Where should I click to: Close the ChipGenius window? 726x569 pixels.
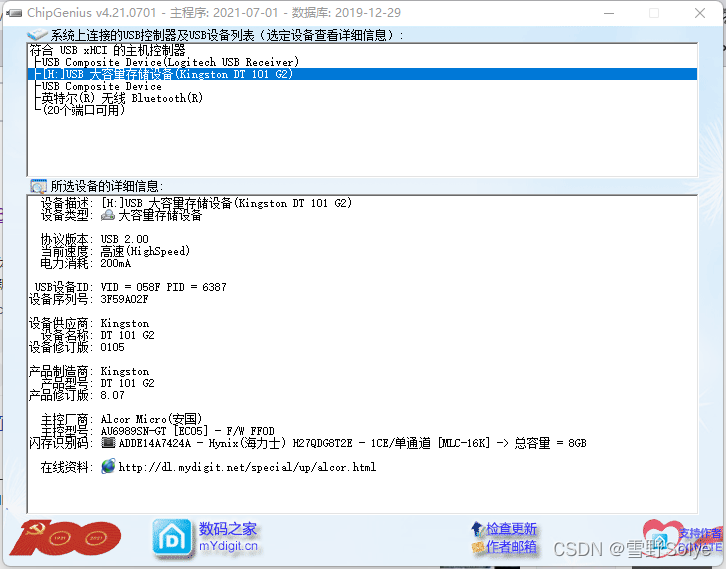point(700,13)
